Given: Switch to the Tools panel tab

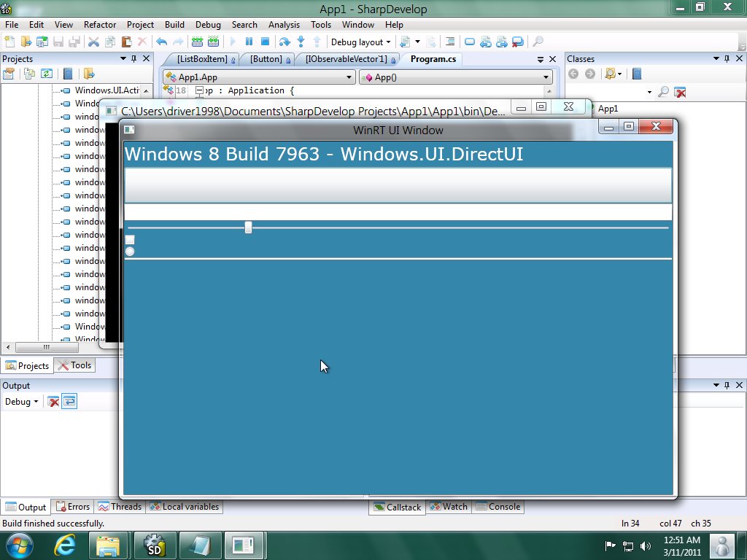Looking at the screenshot, I should (75, 365).
